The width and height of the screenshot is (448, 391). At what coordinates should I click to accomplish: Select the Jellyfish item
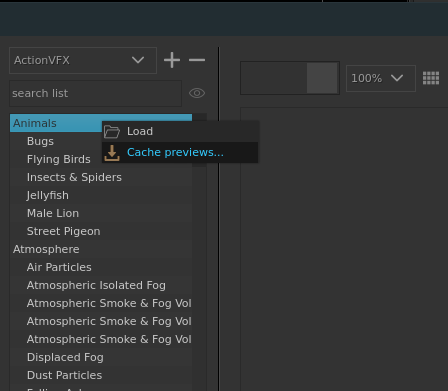point(101,195)
